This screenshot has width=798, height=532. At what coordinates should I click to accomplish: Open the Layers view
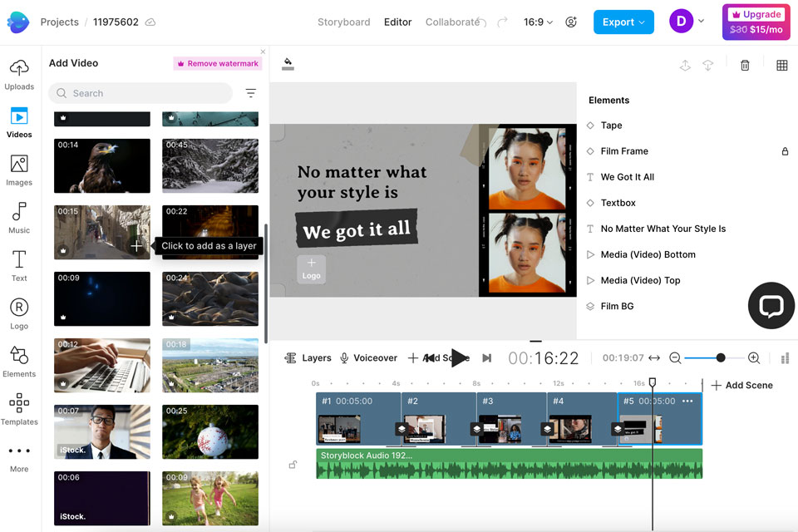pos(308,358)
